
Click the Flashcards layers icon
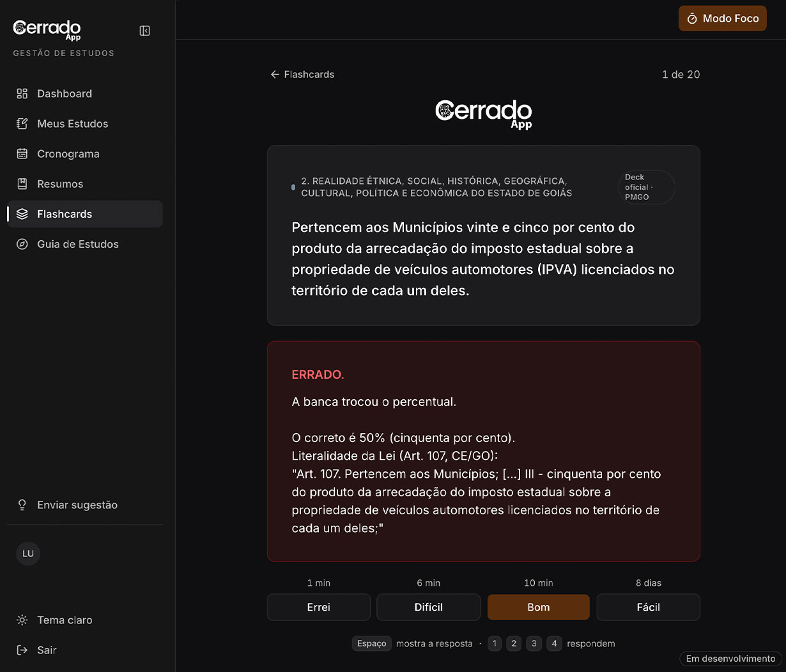point(22,214)
